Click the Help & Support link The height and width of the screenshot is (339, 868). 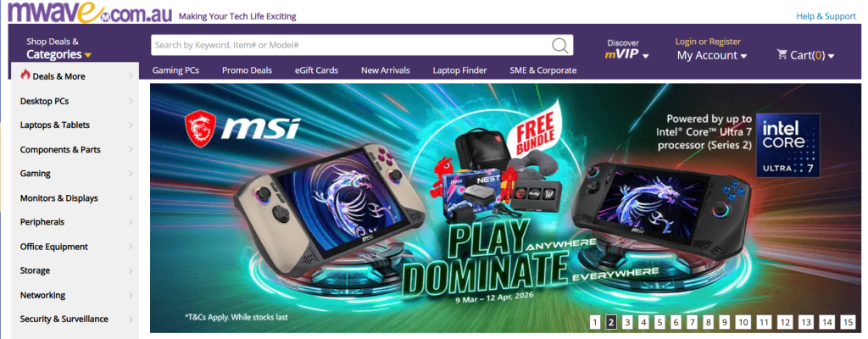[x=826, y=16]
